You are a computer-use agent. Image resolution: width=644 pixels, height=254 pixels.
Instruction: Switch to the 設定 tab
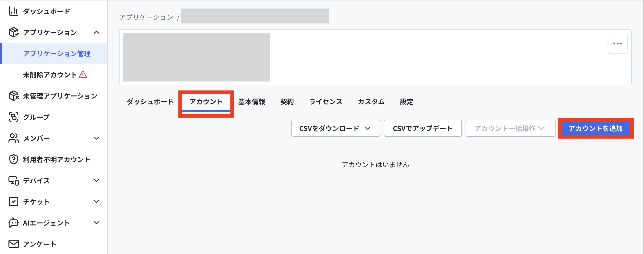407,102
